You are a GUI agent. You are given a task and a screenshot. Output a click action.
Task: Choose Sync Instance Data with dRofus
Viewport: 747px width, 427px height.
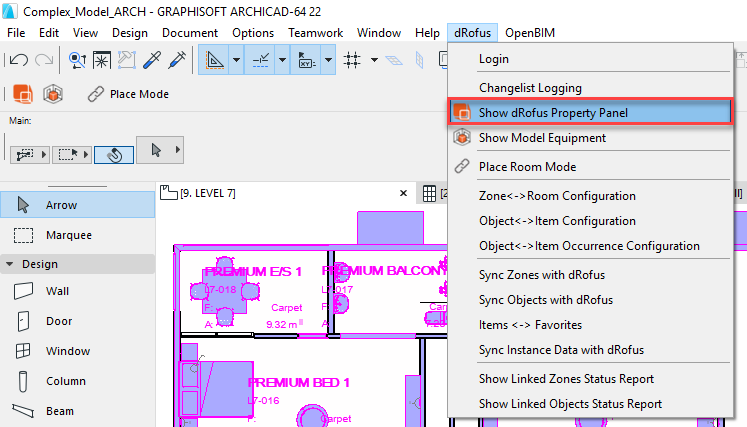[x=590, y=350]
